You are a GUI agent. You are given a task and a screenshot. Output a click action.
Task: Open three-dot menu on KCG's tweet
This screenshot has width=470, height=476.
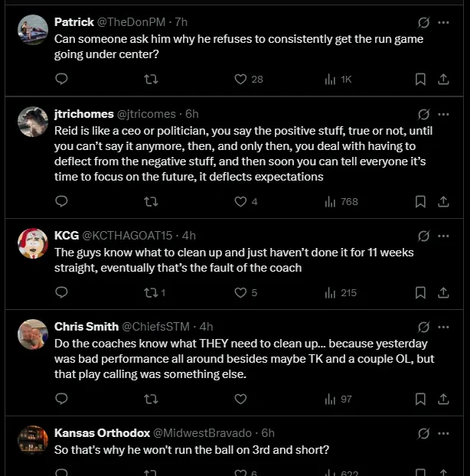[443, 236]
